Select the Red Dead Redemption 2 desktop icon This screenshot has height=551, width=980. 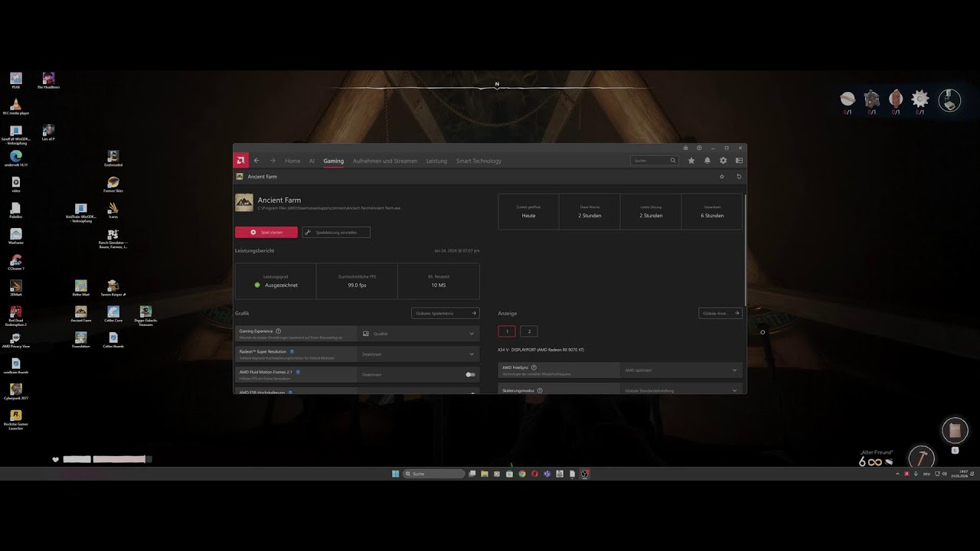pos(15,315)
